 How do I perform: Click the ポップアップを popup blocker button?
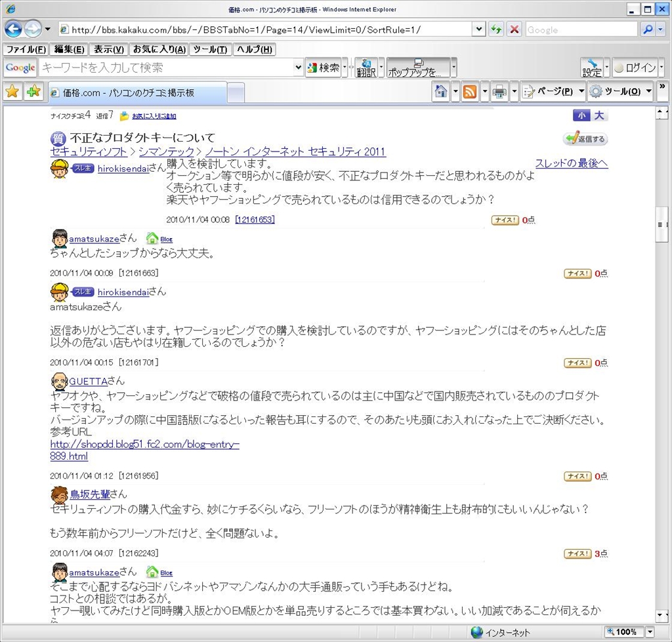pyautogui.click(x=418, y=68)
